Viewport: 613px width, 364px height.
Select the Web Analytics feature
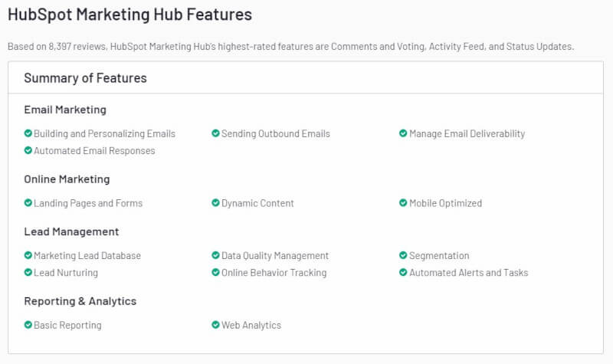point(251,325)
